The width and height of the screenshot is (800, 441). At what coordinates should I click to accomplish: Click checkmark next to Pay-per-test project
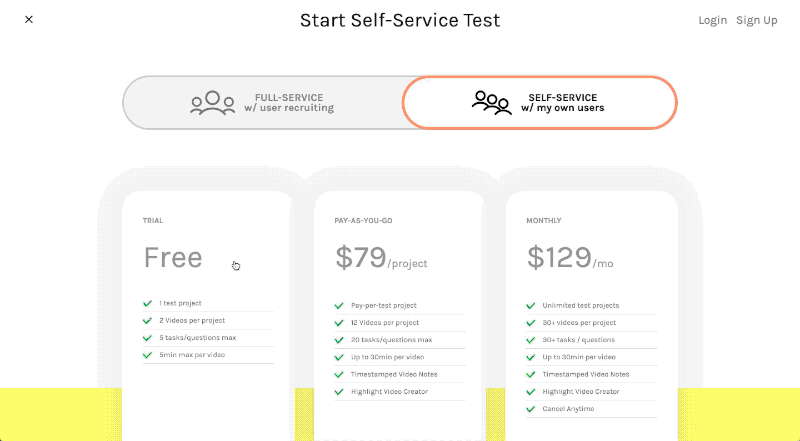pyautogui.click(x=339, y=306)
